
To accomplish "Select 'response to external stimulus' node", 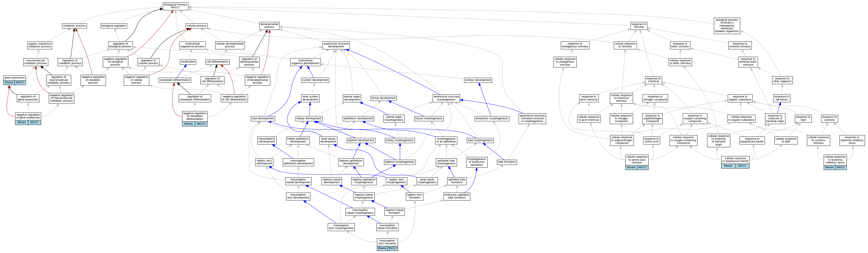I will coord(740,45).
